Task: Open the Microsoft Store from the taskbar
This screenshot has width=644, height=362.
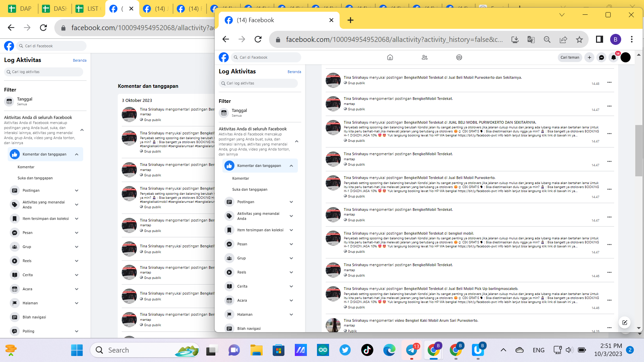Action: pos(278,350)
